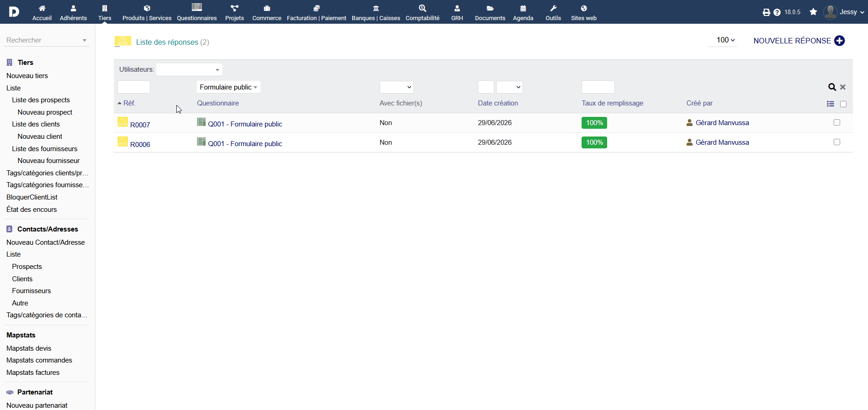Open État des encours menu entry

pos(32,210)
